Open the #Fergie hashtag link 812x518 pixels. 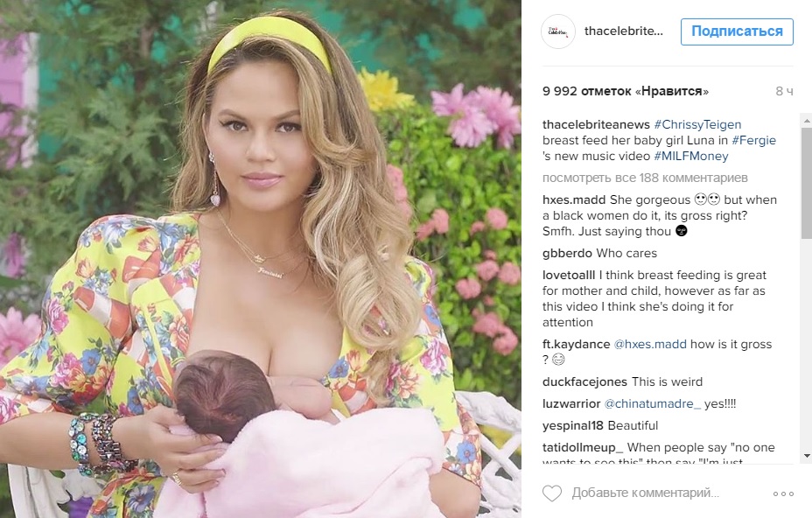[x=753, y=140]
